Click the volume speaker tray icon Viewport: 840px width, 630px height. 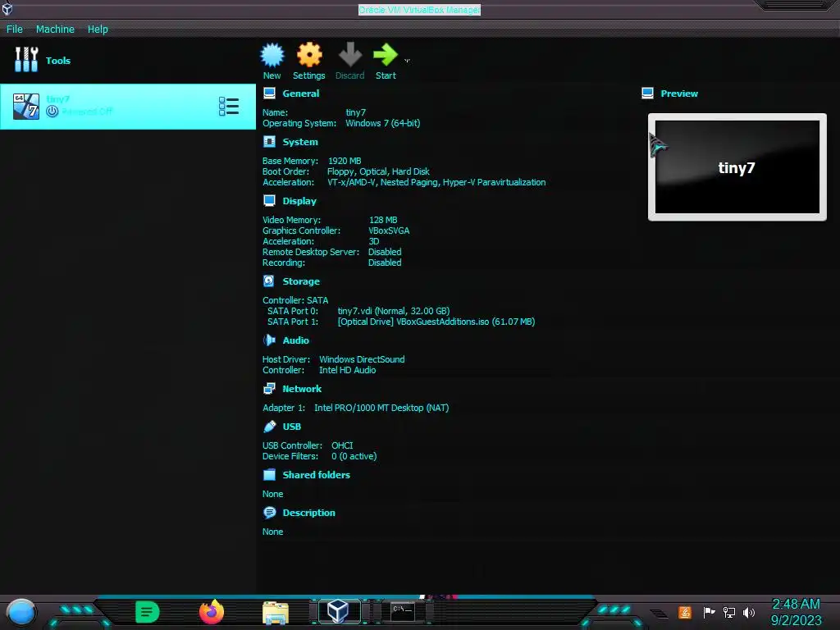[749, 612]
